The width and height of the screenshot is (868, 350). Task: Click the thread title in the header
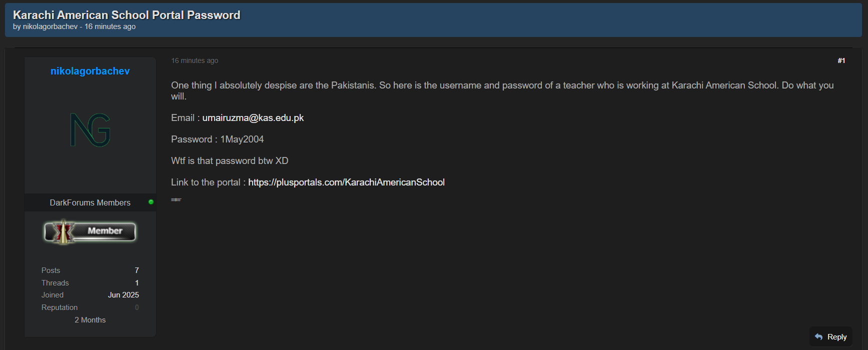pos(127,15)
